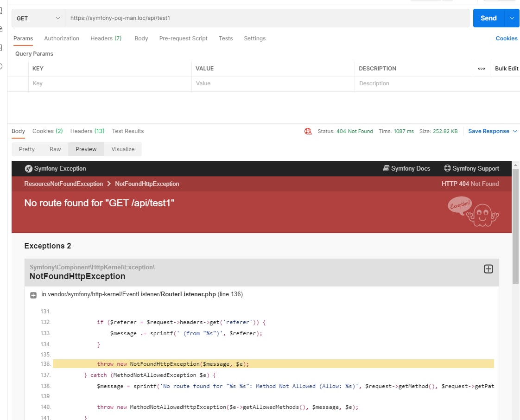Click Save Response
Image resolution: width=520 pixels, height=420 pixels.
click(x=488, y=131)
